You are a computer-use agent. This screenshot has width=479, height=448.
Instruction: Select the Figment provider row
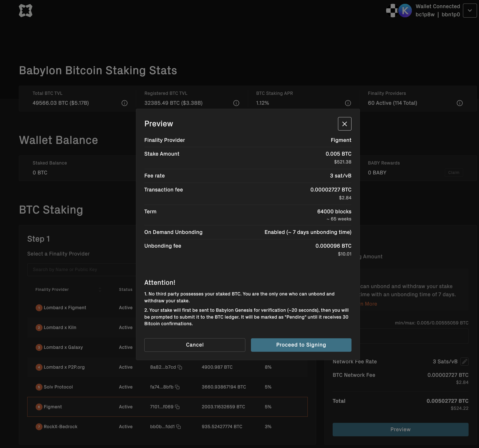click(x=167, y=407)
